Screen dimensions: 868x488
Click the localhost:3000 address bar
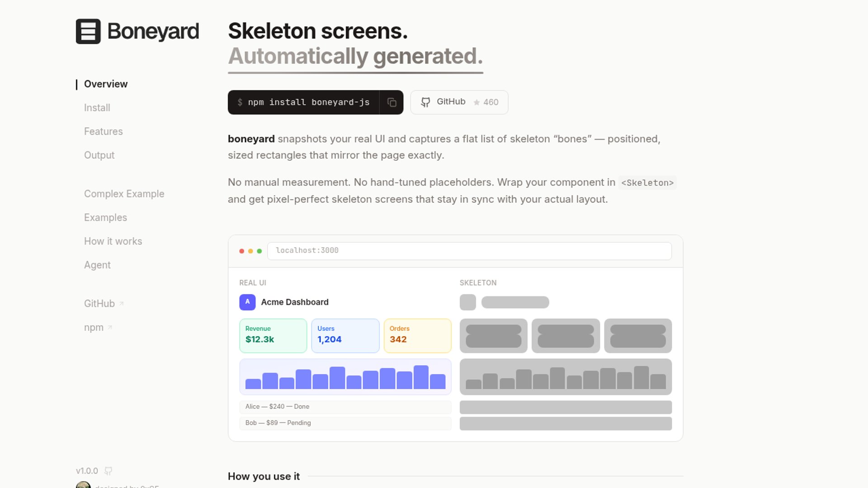469,251
